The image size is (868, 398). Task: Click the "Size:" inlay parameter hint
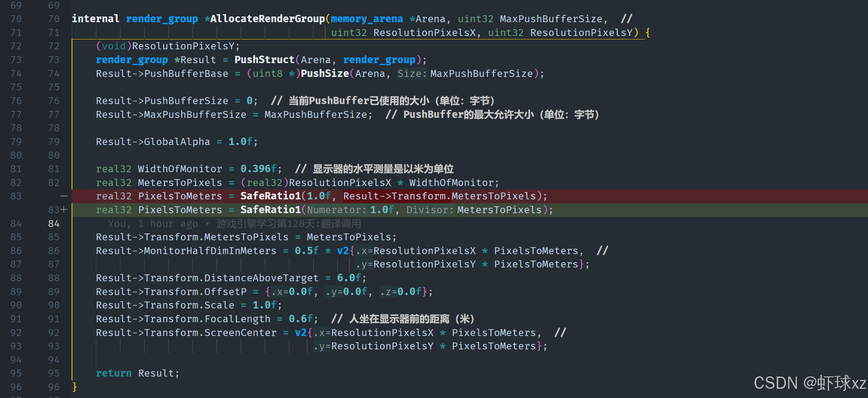[x=411, y=73]
